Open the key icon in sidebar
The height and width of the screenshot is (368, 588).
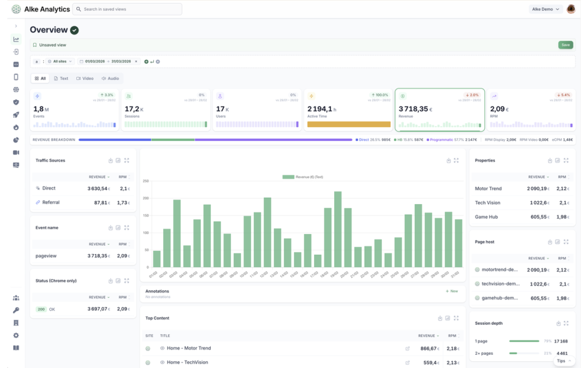pyautogui.click(x=16, y=310)
